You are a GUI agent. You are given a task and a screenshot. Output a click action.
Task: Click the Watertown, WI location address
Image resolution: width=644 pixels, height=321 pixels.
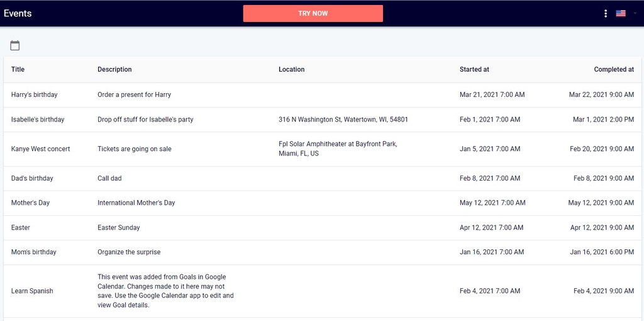(x=343, y=120)
